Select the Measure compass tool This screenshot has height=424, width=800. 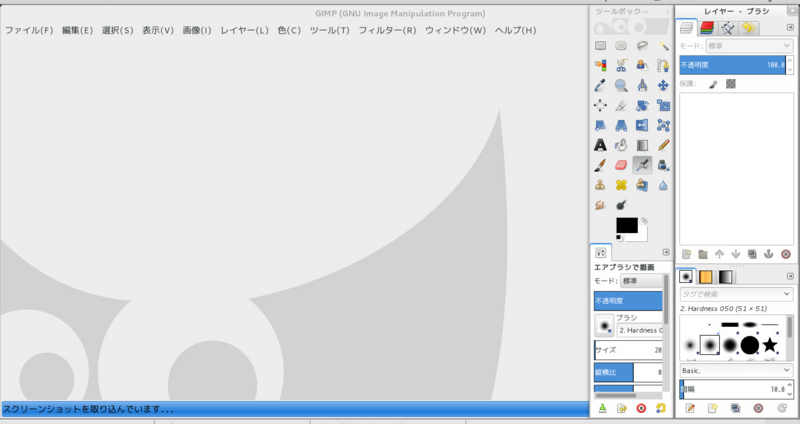(642, 85)
